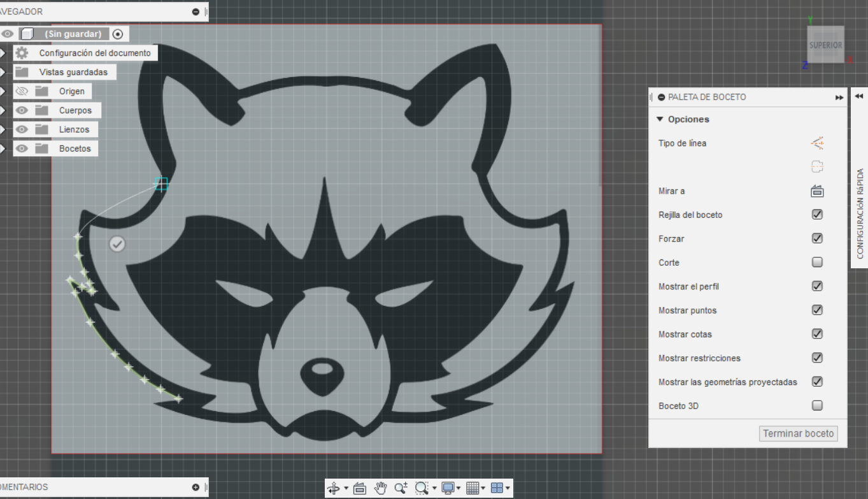
Task: Select the Vistas guardadas label
Action: [x=73, y=72]
